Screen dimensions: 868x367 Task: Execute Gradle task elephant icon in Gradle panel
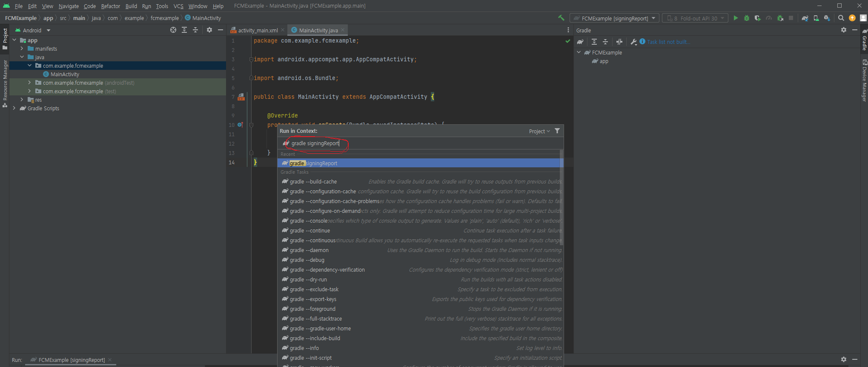tap(580, 42)
